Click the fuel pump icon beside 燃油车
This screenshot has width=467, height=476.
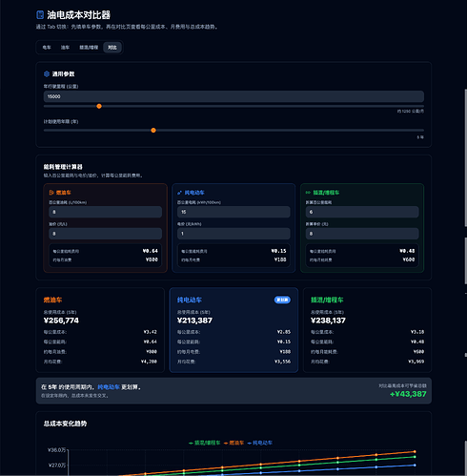click(51, 193)
